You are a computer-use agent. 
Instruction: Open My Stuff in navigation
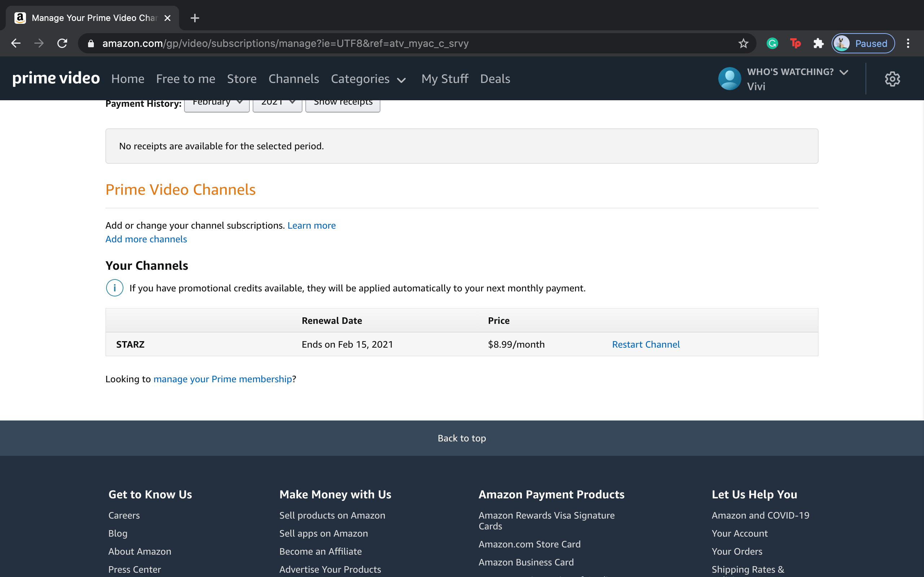pyautogui.click(x=444, y=79)
